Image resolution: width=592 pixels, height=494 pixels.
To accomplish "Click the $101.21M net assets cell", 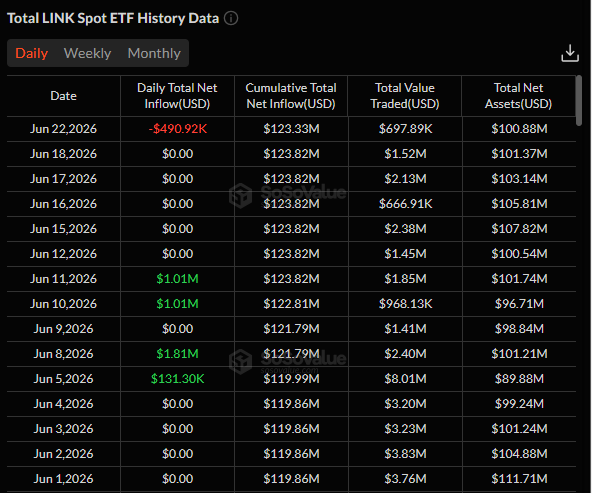I will point(519,354).
